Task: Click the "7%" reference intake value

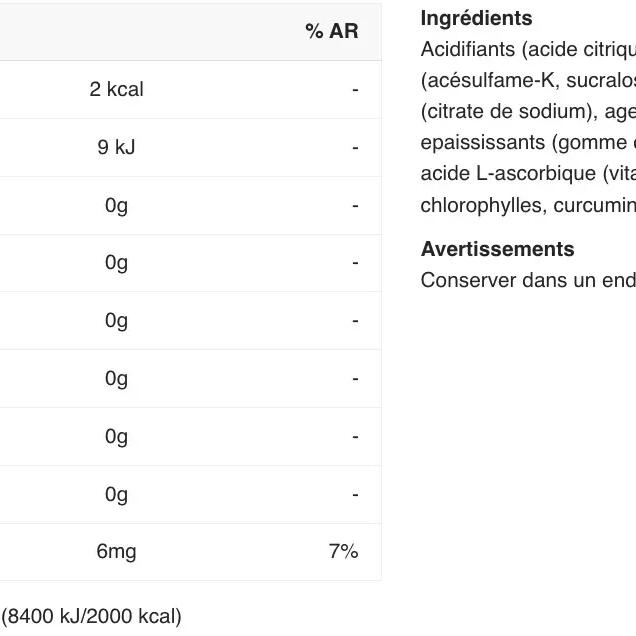Action: point(343,552)
